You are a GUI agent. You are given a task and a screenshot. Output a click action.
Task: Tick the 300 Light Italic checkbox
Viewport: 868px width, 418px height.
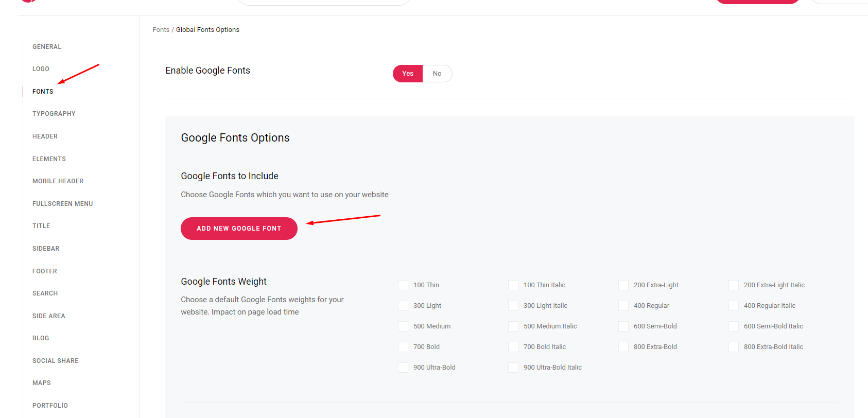(x=513, y=306)
